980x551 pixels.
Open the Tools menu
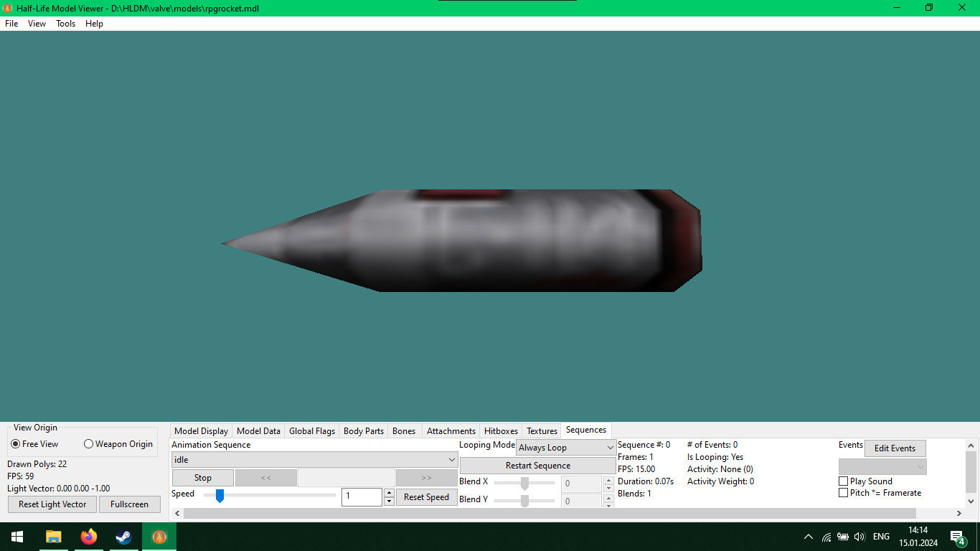click(65, 23)
